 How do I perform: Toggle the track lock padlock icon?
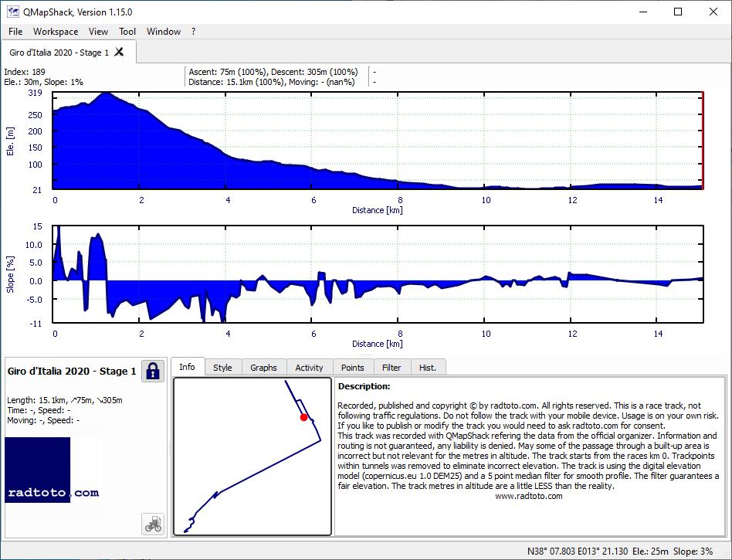click(x=153, y=372)
